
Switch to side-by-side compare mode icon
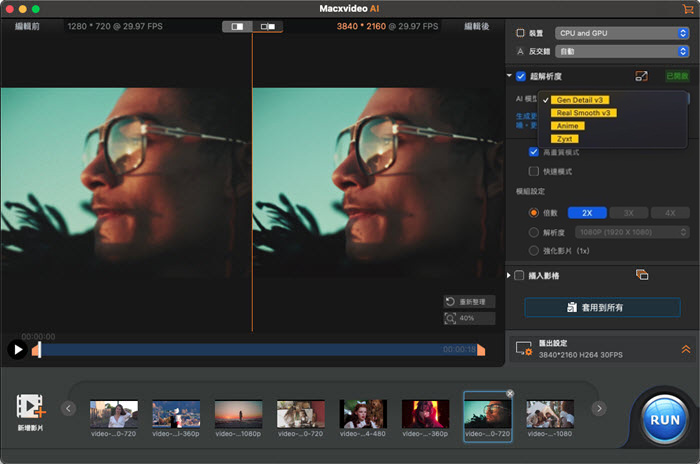point(267,26)
